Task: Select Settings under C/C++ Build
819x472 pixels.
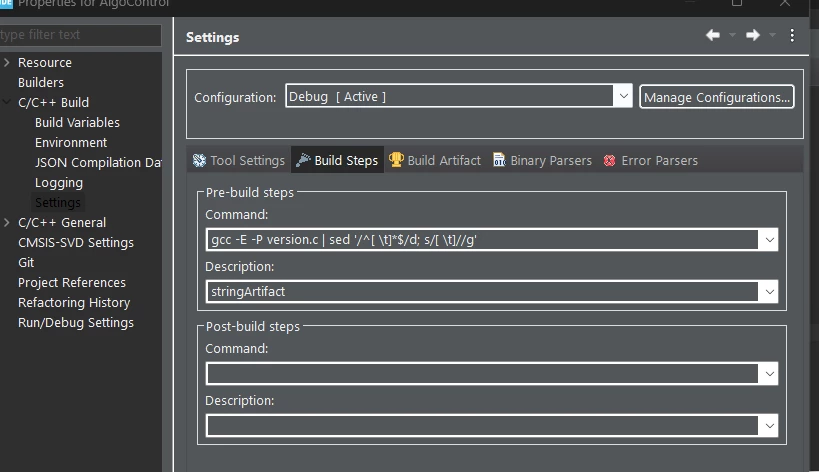Action: click(x=57, y=203)
